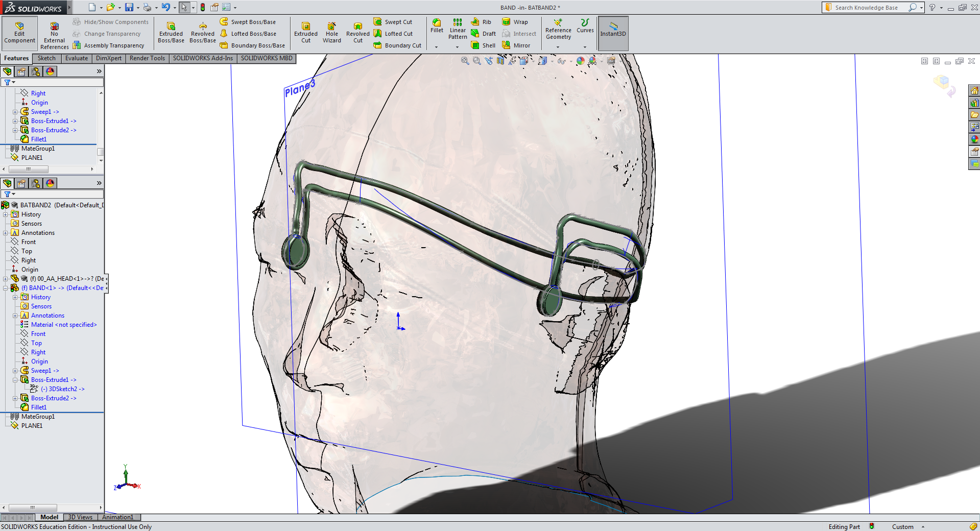Choose Boundary Boss/Base feature

coord(253,45)
